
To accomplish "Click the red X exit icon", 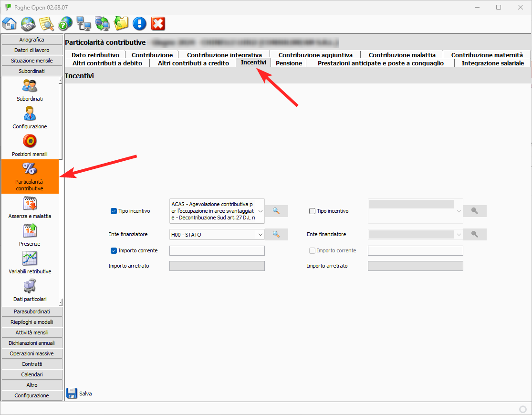I will [158, 23].
